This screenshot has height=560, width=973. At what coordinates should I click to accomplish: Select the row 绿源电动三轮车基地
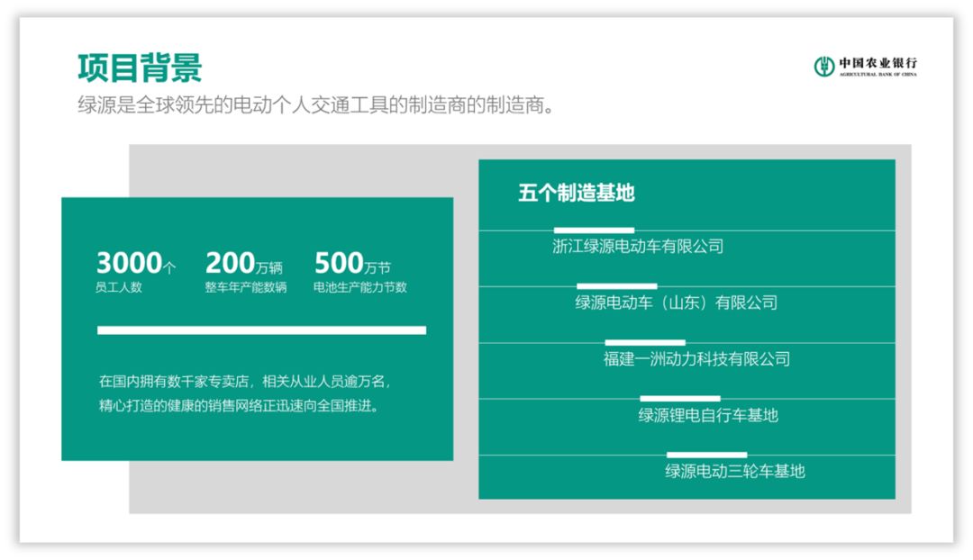[x=735, y=471]
